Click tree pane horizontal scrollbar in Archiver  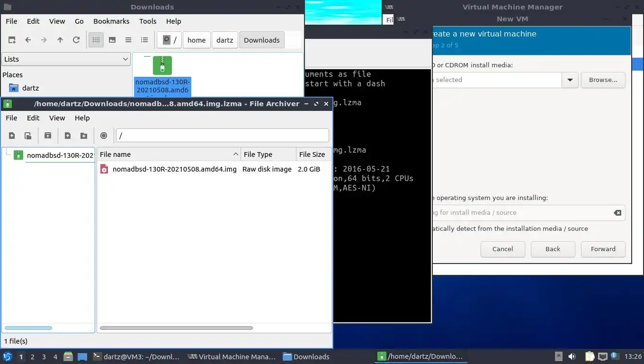click(28, 328)
